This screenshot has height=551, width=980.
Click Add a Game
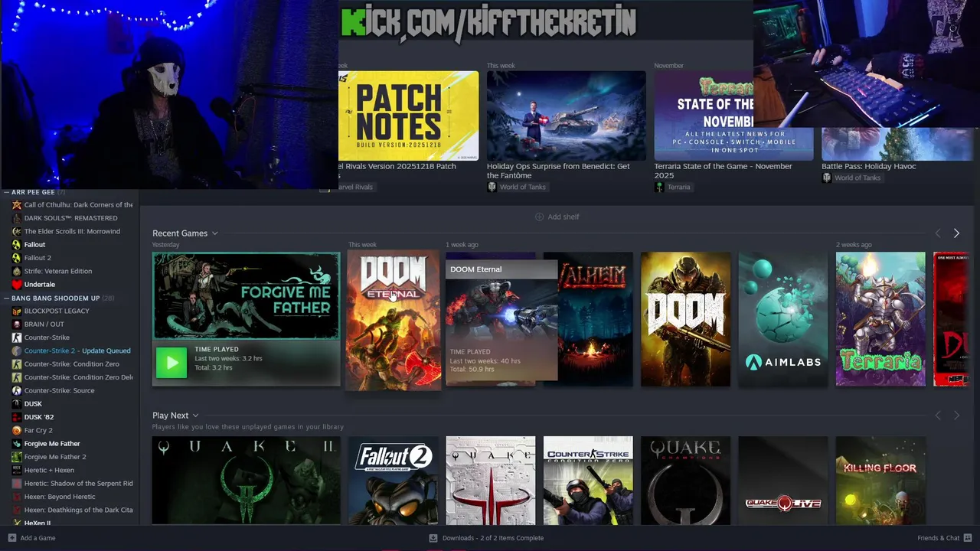coord(31,538)
